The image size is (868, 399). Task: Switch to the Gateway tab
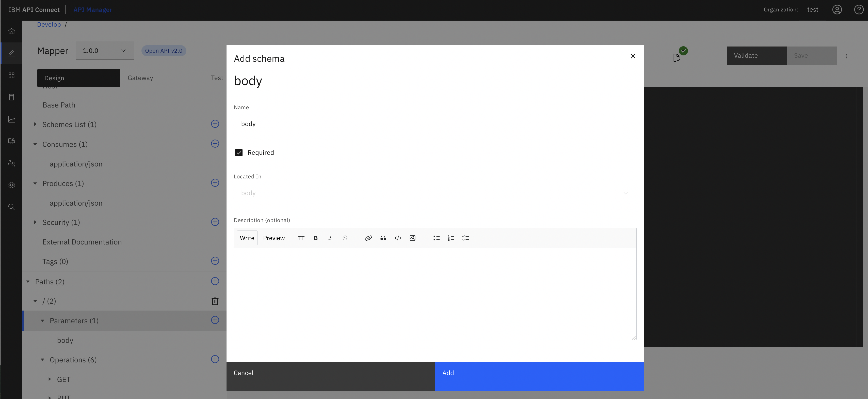(140, 78)
